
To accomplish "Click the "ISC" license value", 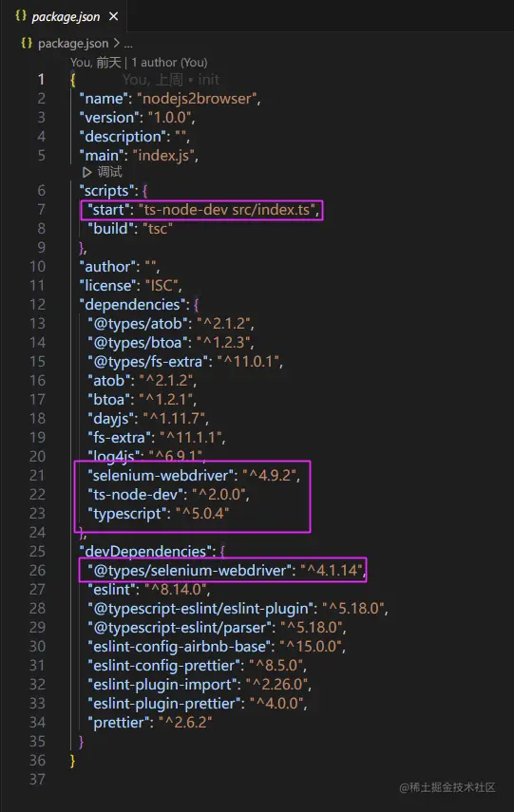I will coord(162,286).
